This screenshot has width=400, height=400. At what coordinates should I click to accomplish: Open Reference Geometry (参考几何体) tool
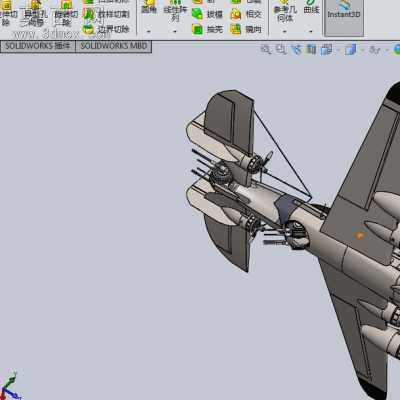pos(285,11)
